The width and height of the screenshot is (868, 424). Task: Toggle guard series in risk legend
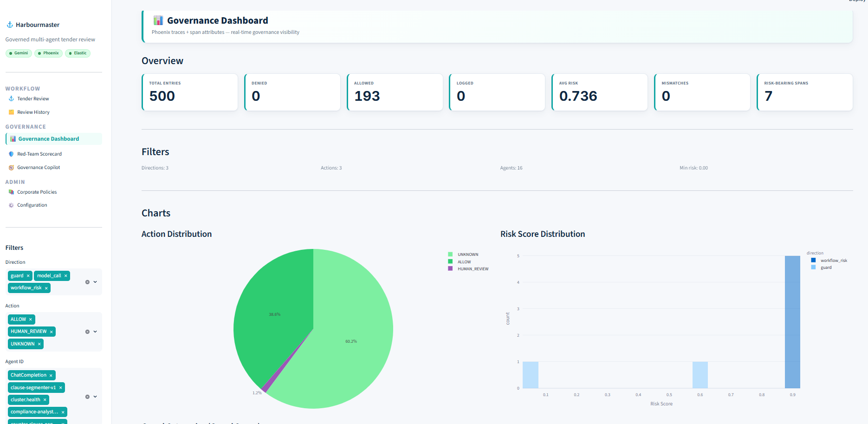[822, 267]
